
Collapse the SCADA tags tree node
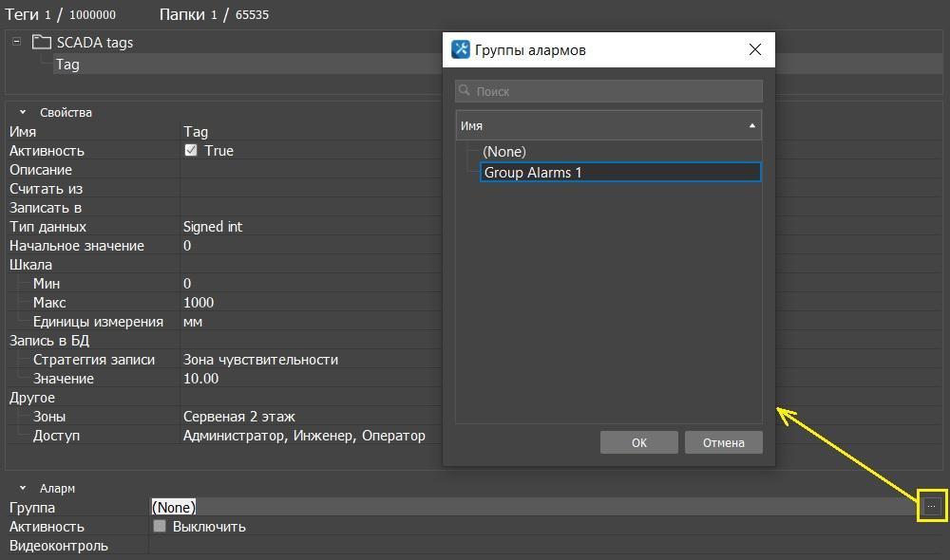click(x=17, y=42)
